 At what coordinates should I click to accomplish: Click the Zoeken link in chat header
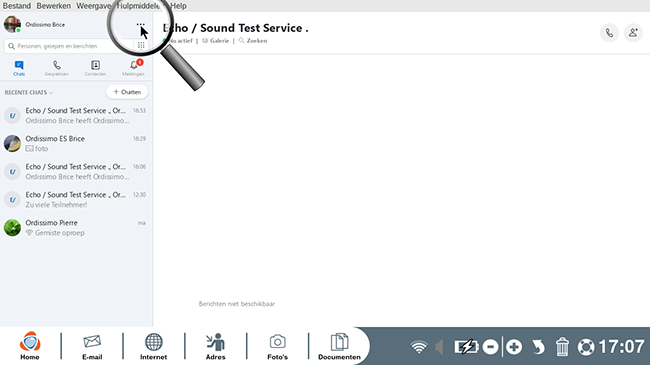click(x=253, y=41)
